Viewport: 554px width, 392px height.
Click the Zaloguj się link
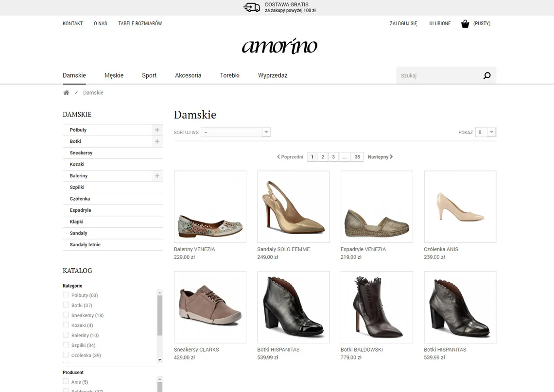[x=403, y=23]
